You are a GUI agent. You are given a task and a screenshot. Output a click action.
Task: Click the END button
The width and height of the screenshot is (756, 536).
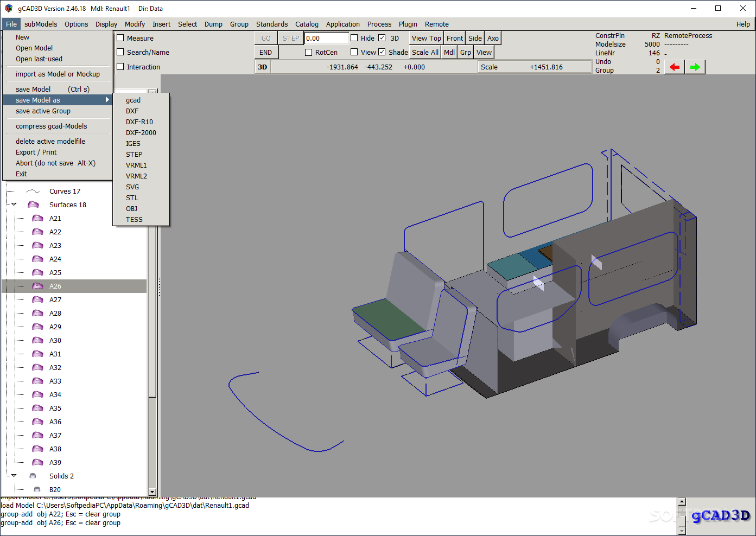(x=266, y=53)
